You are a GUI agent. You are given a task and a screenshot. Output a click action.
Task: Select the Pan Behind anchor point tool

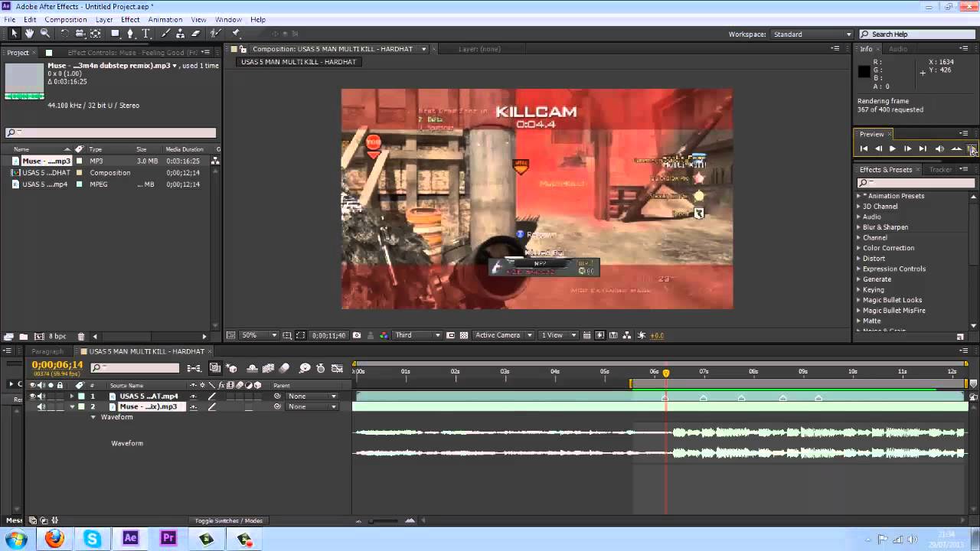coord(96,34)
